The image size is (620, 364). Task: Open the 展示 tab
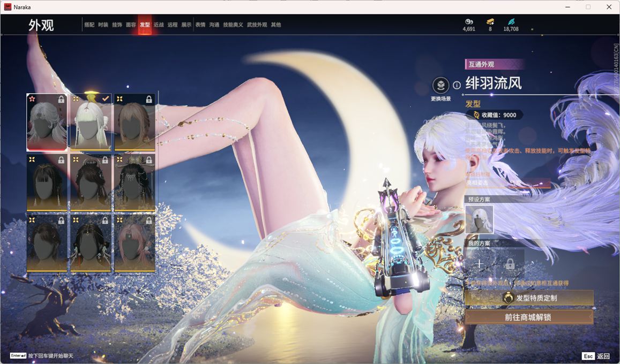tap(186, 25)
